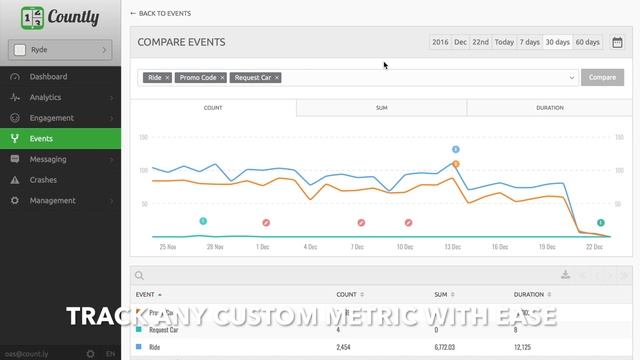Change the EN language selector
The width and height of the screenshot is (640, 360).
pos(110,354)
